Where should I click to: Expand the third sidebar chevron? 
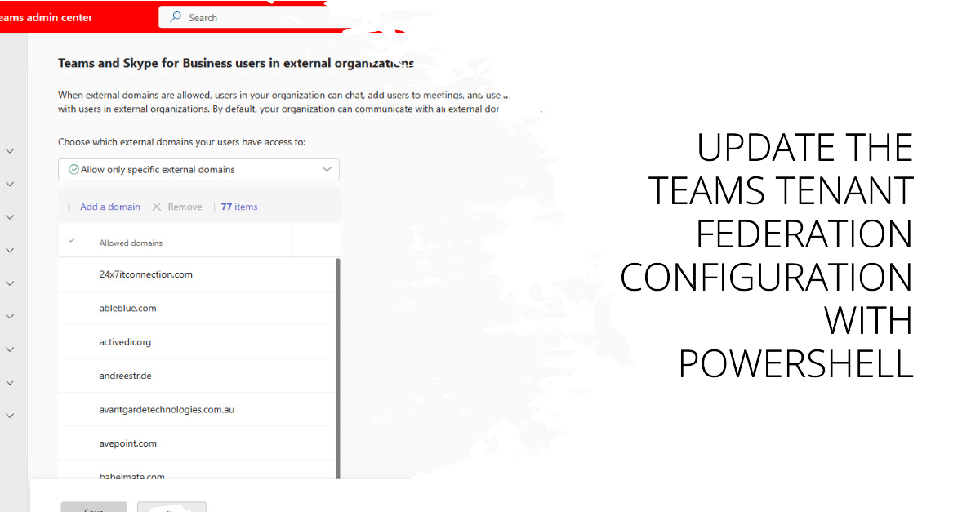(10, 217)
